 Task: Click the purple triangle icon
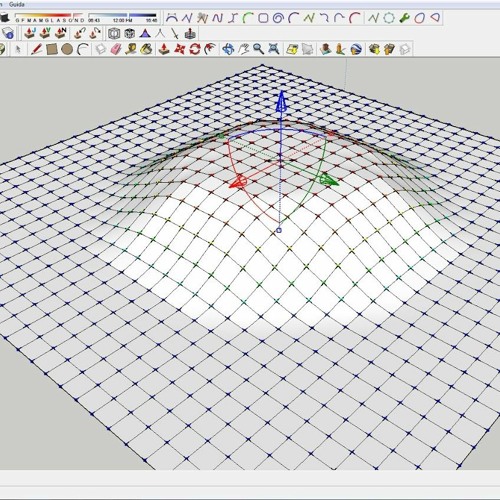pyautogui.click(x=145, y=33)
